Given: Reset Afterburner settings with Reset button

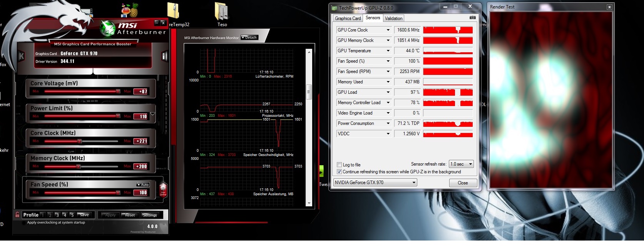Looking at the screenshot, I should [x=130, y=215].
